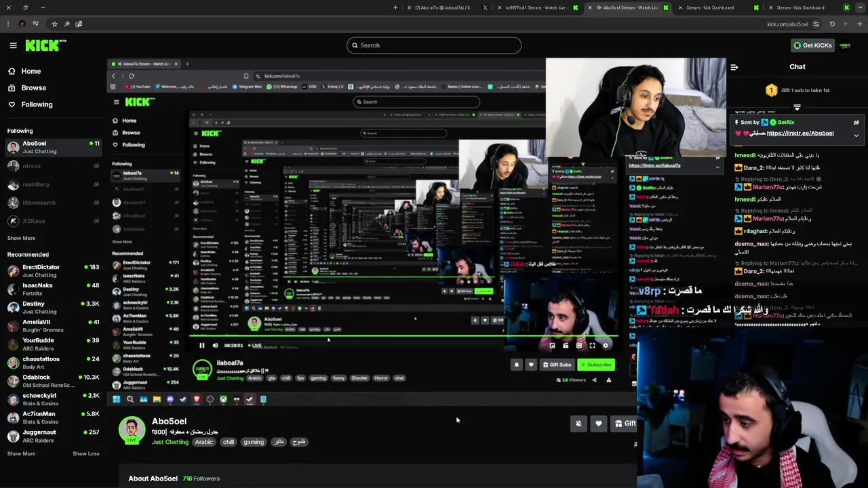Click the Brave browser icon in the streamed taskbar
Viewport: 868px width, 488px height.
(197, 399)
